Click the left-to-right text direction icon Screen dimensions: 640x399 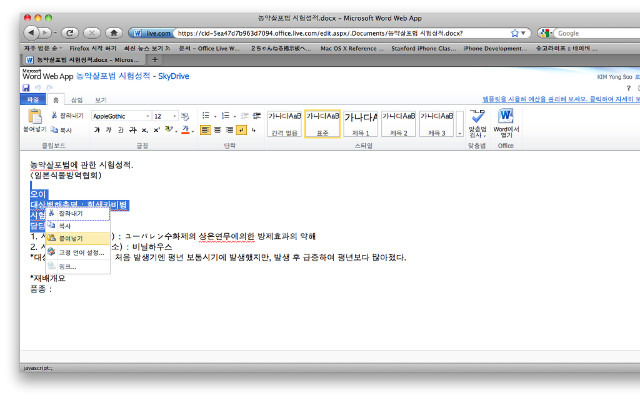242,130
